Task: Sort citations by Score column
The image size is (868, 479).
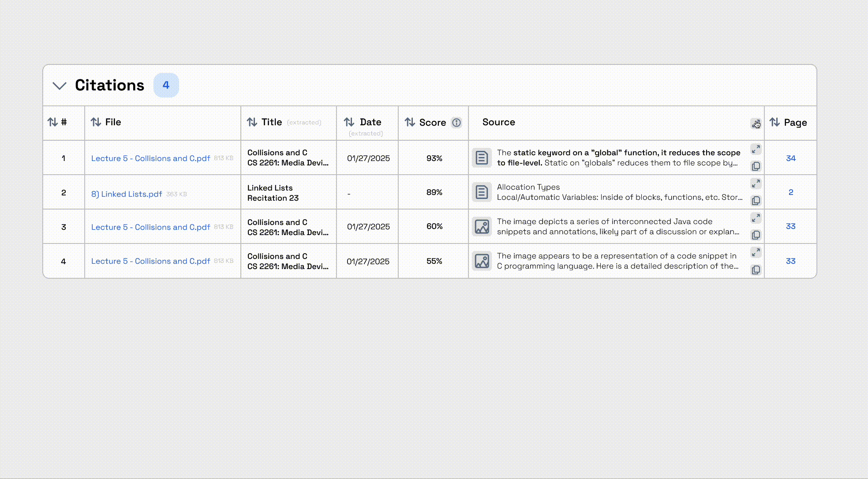Action: coord(410,122)
